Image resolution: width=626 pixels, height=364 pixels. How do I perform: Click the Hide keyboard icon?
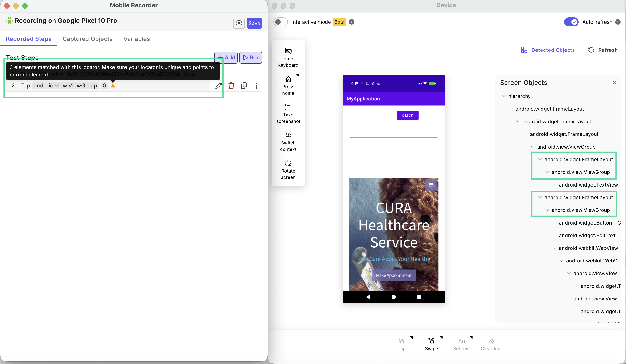click(288, 51)
